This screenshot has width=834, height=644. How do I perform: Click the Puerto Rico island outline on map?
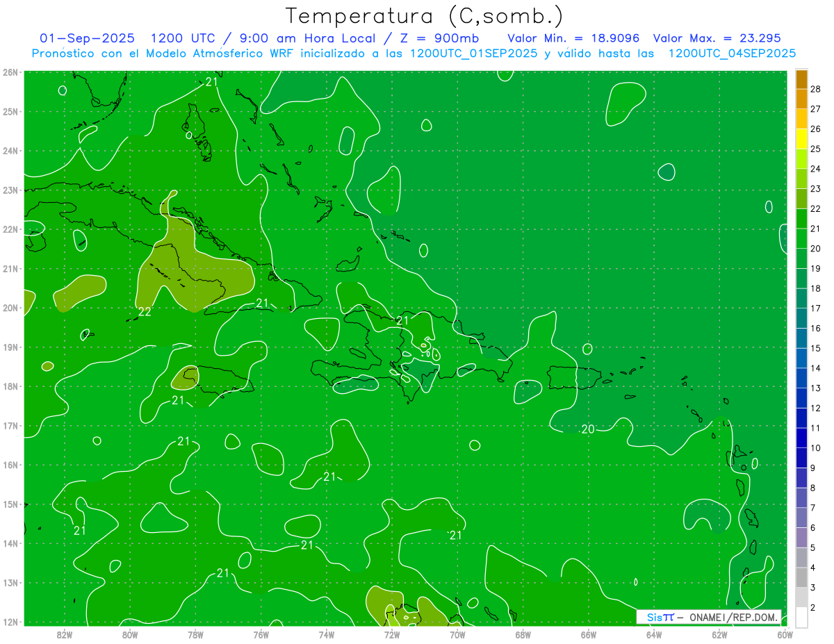click(x=574, y=379)
